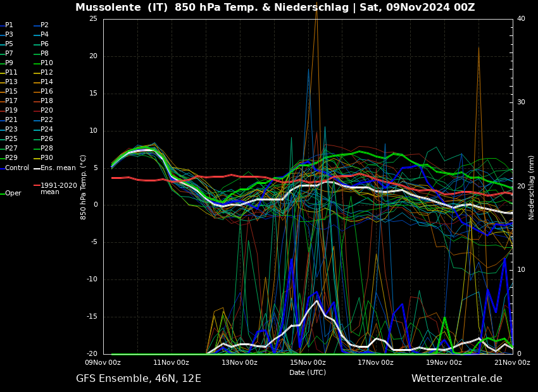Click the Niederschlag (mm) axis title
Image resolution: width=538 pixels, height=392 pixels.
531,187
